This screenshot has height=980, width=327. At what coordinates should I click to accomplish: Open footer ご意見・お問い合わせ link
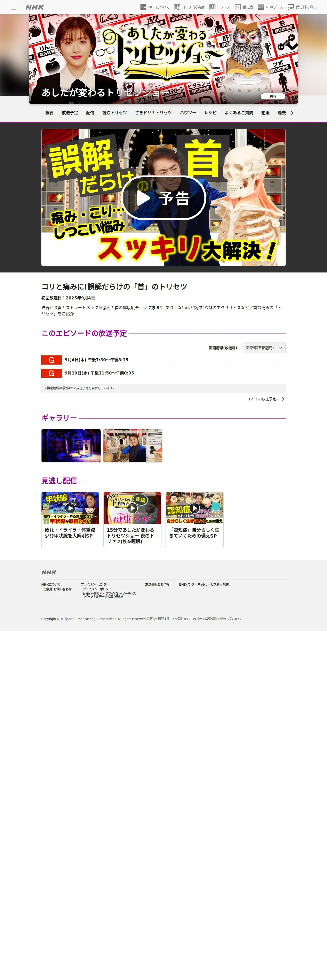click(58, 589)
